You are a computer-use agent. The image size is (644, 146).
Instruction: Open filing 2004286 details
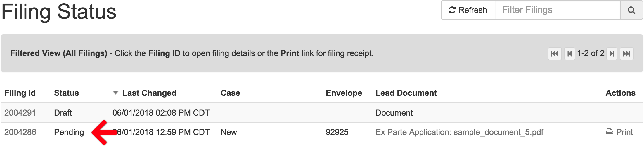tap(20, 132)
